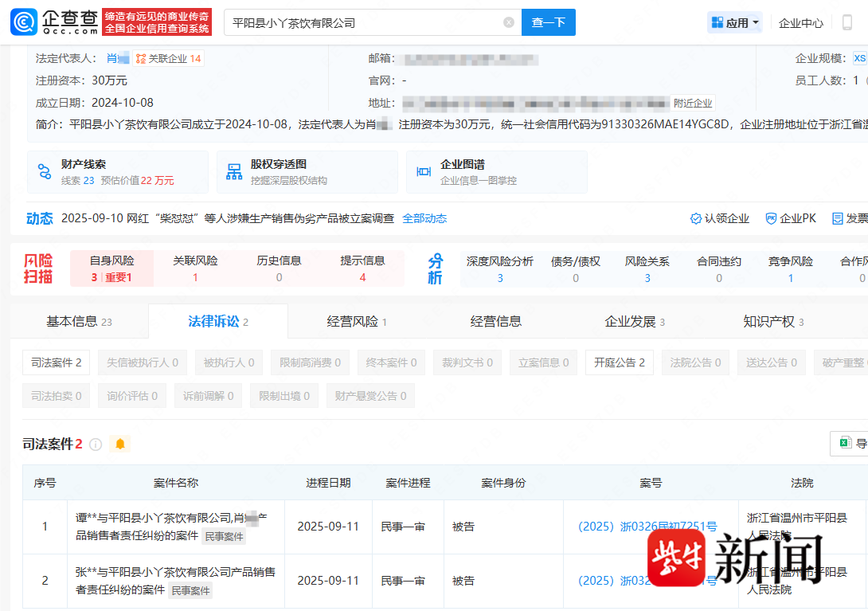Viewport: 868px width, 611px height.
Task: Switch to 企业发展 tab
Action: pos(635,321)
